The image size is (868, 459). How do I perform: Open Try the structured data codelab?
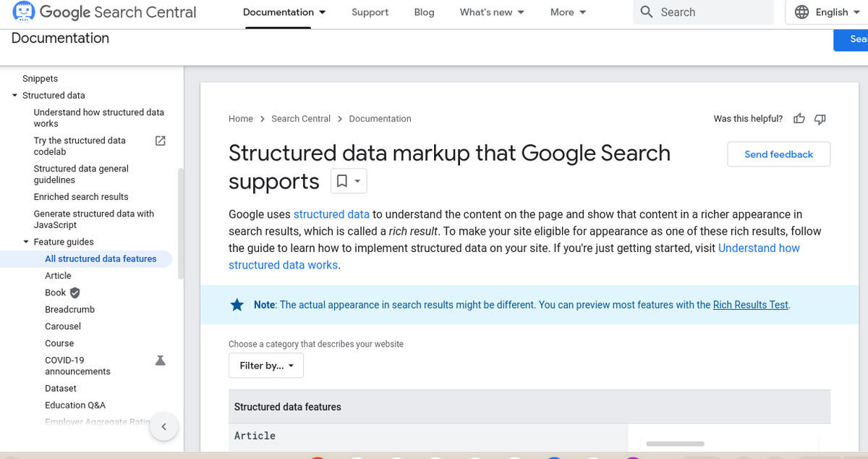coord(80,146)
